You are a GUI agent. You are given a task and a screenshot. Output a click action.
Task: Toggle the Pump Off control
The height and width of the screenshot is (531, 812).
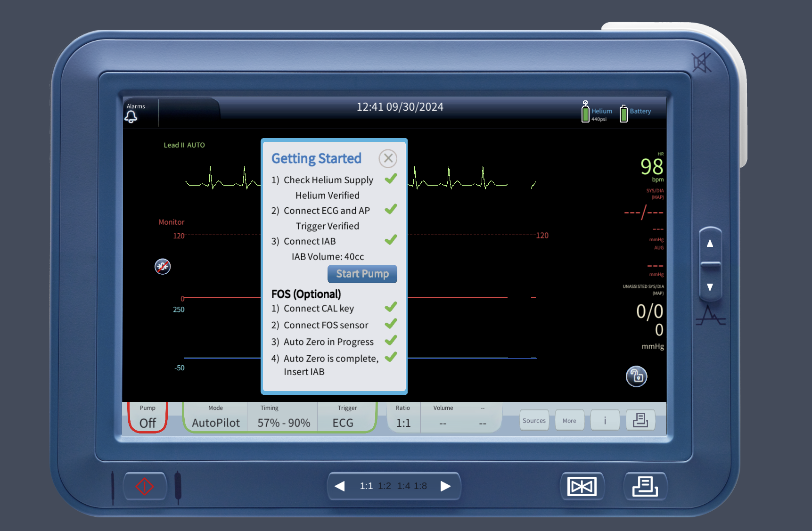click(147, 417)
